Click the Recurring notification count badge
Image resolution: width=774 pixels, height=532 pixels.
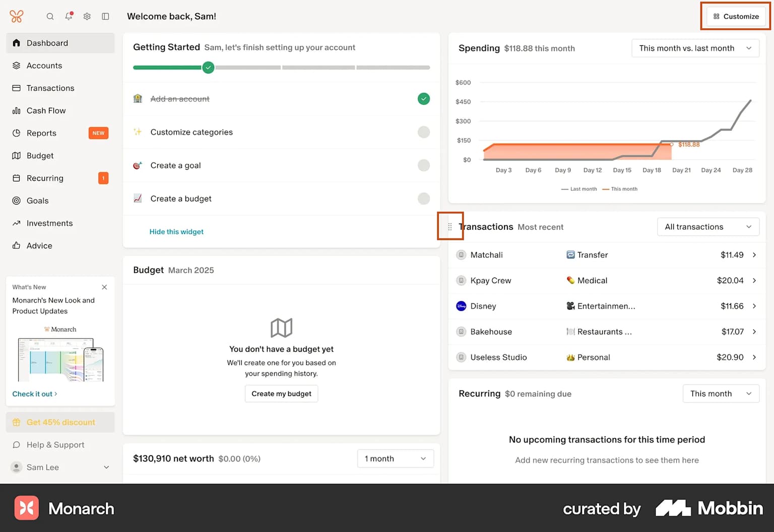pyautogui.click(x=103, y=178)
